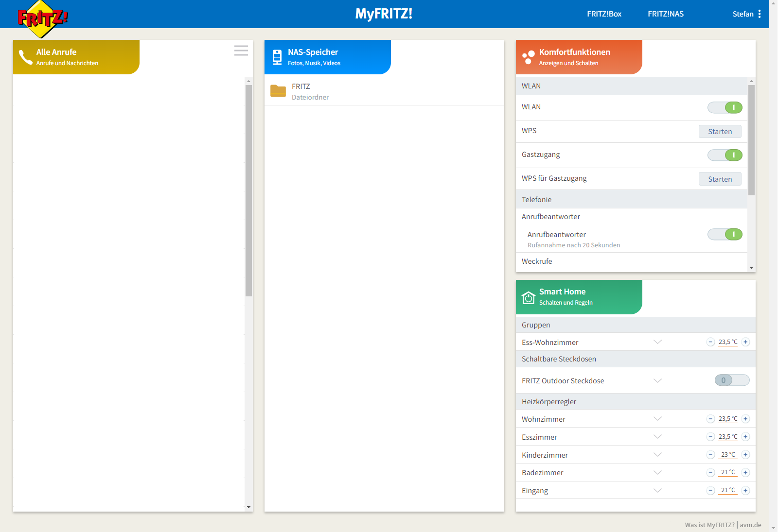Viewport: 778px width, 532px height.
Task: Toggle the WLAN switch off
Action: click(725, 107)
